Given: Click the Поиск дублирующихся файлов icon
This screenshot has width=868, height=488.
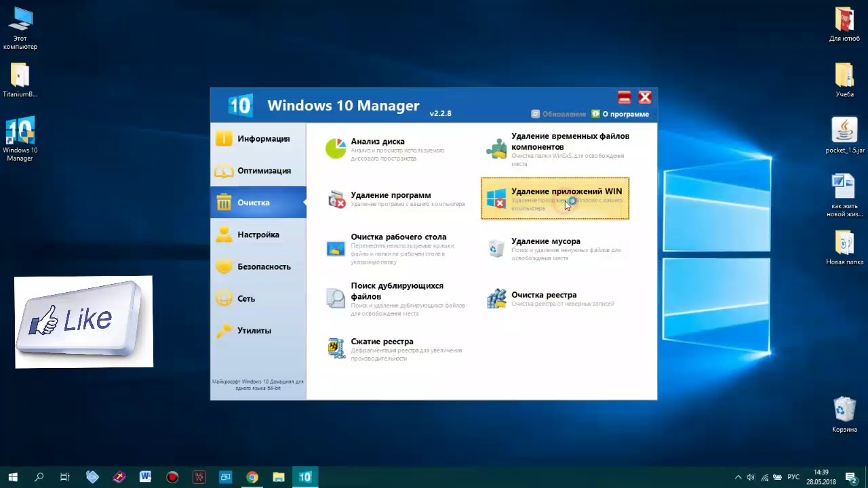Looking at the screenshot, I should pyautogui.click(x=336, y=298).
